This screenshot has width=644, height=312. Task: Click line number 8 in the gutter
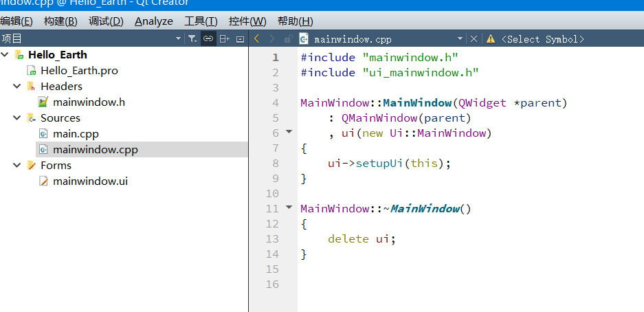(x=275, y=164)
